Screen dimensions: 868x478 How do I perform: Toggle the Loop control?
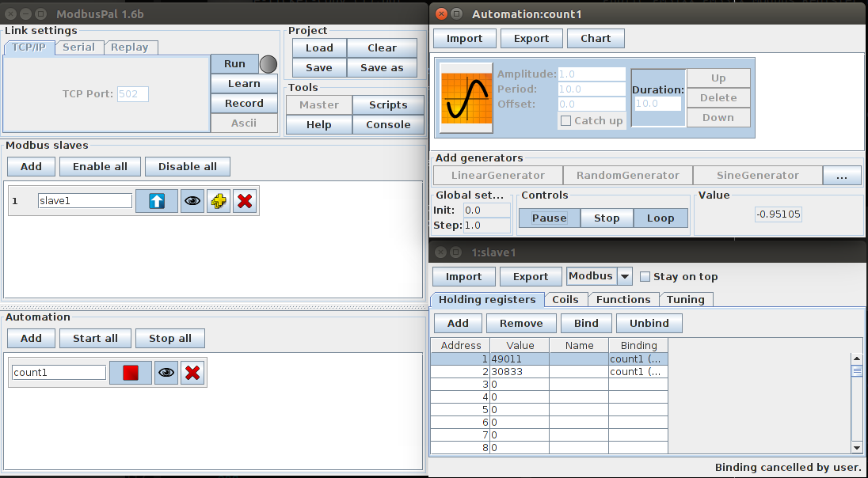click(661, 218)
